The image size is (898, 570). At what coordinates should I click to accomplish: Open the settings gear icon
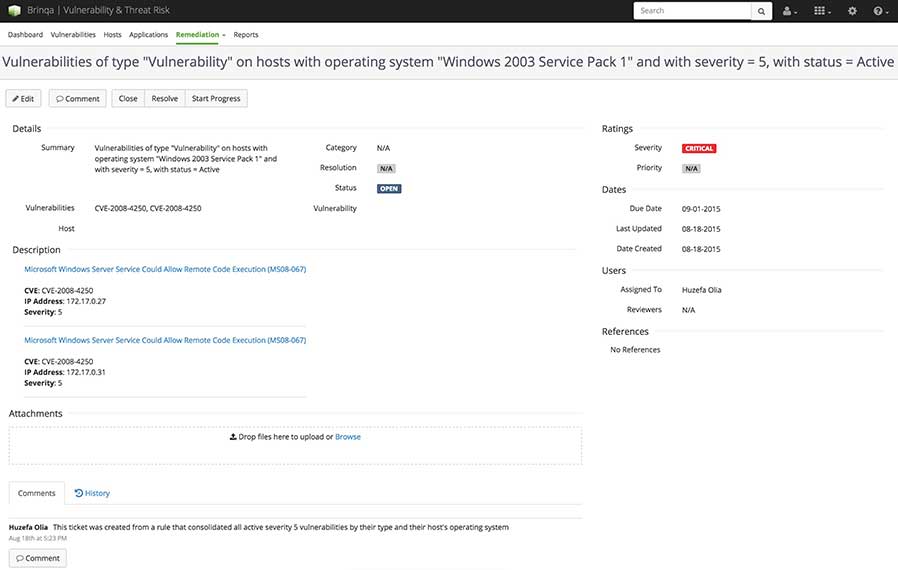click(x=852, y=11)
